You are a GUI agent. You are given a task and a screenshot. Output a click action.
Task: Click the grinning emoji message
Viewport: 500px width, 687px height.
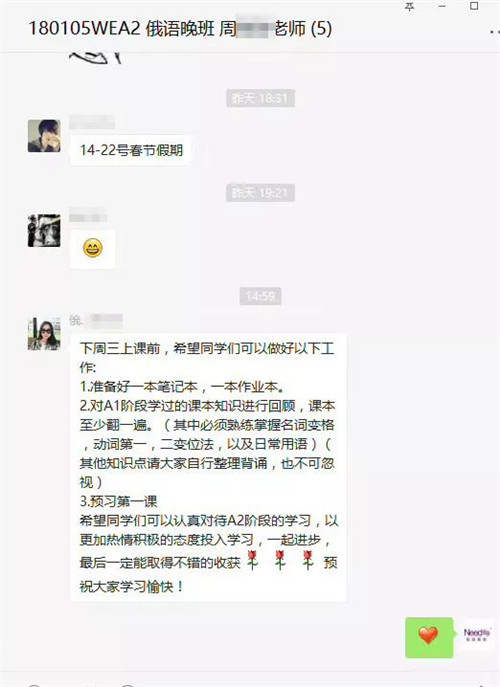point(92,248)
